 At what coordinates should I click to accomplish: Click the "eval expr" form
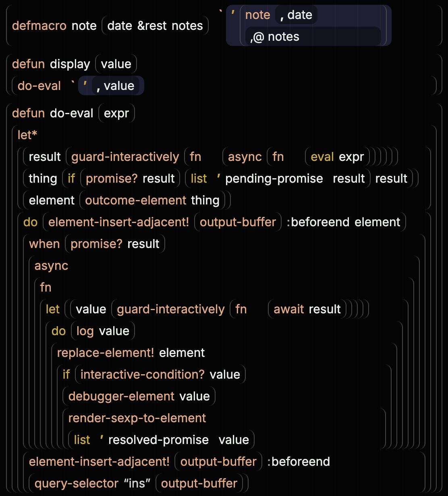pos(338,157)
